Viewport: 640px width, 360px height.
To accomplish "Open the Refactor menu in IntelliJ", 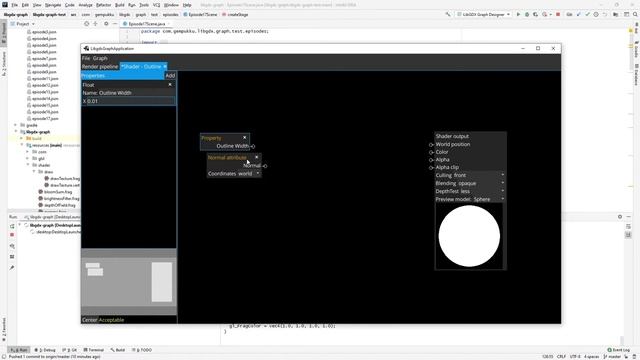I will pyautogui.click(x=103, y=5).
